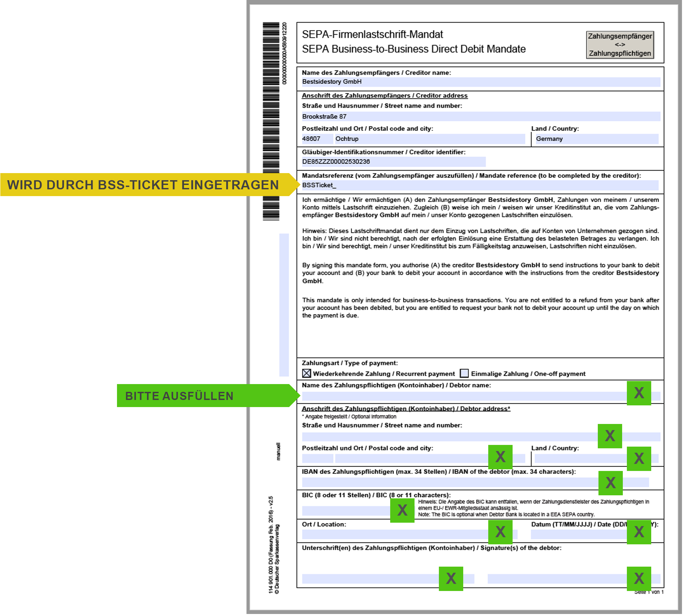Image resolution: width=683 pixels, height=616 pixels.
Task: Click the Ort / Location input field
Action: tap(410, 535)
